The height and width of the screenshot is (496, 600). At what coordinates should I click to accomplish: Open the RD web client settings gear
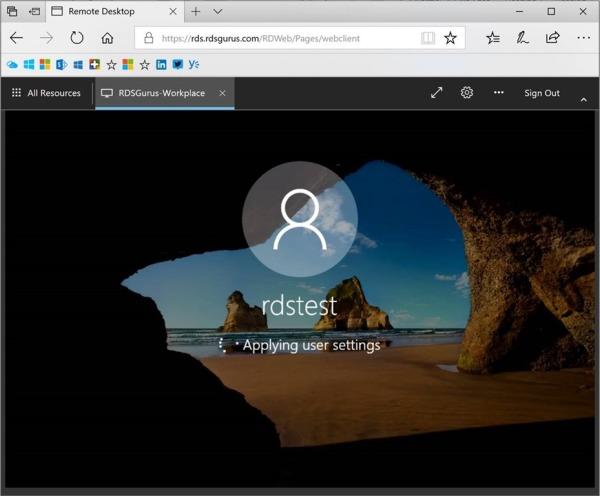pos(466,93)
